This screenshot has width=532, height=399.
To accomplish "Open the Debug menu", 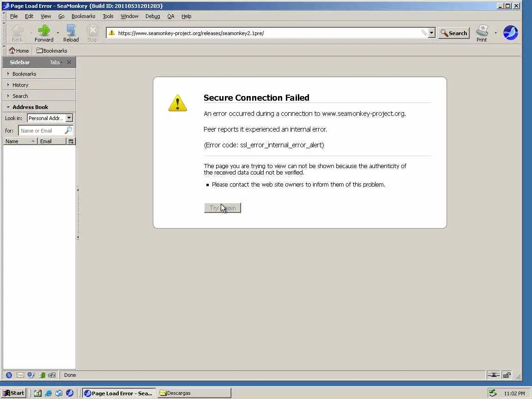I will [x=153, y=16].
